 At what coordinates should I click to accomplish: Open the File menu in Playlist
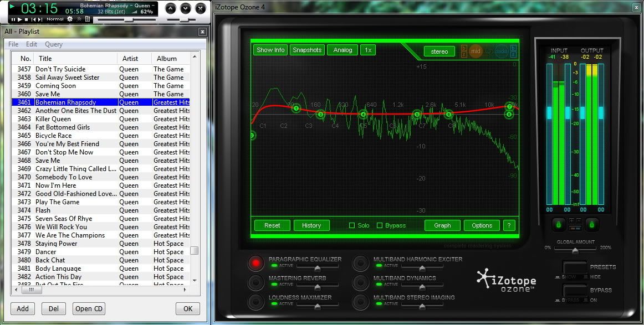[13, 44]
